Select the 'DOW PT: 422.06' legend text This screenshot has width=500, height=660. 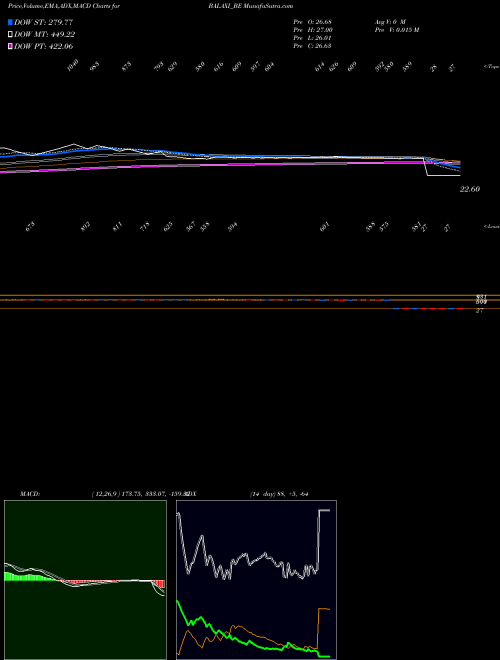pos(44,46)
